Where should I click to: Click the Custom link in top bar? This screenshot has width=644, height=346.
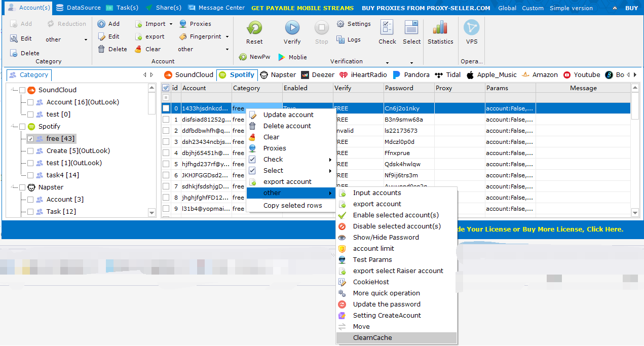tap(533, 8)
